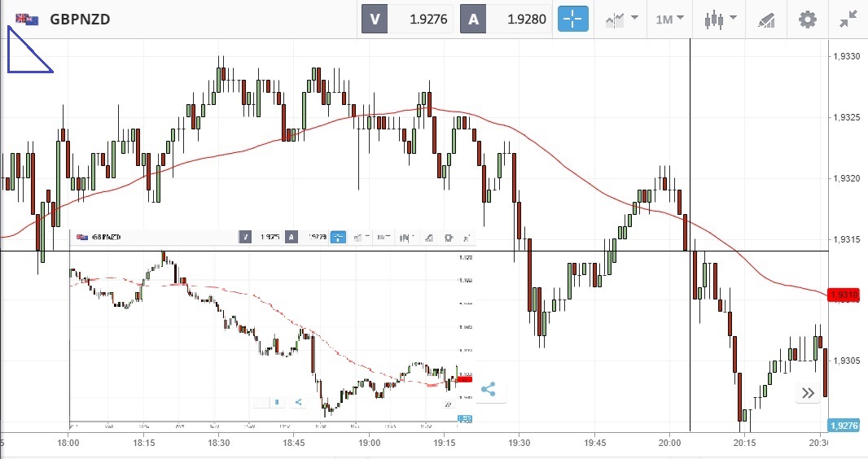The width and height of the screenshot is (868, 459).
Task: Open the 1M timeframe dropdown
Action: point(669,19)
